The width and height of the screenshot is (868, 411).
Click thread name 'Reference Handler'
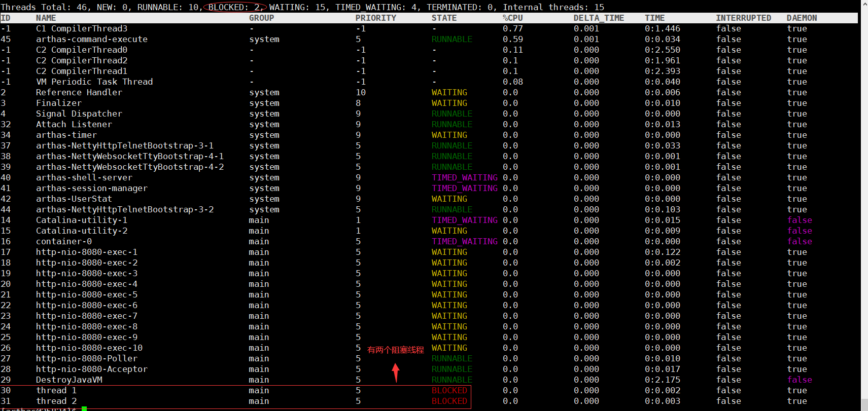(79, 92)
